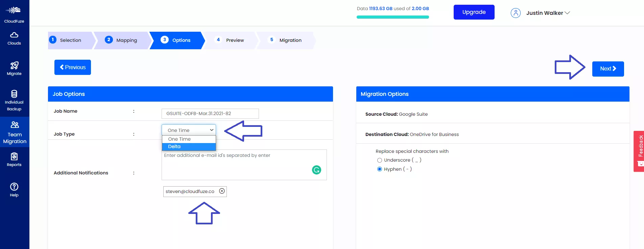644x249 pixels.
Task: Choose One Time option in list
Action: point(189,139)
